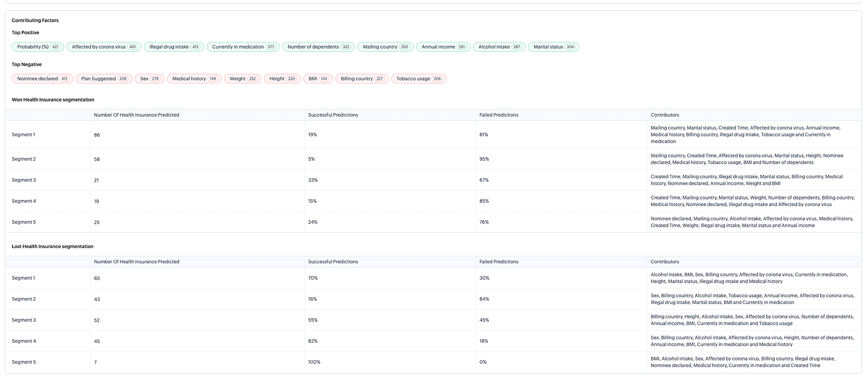Choose the Tobacco usage negative tag
The image size is (868, 383).
pos(418,79)
